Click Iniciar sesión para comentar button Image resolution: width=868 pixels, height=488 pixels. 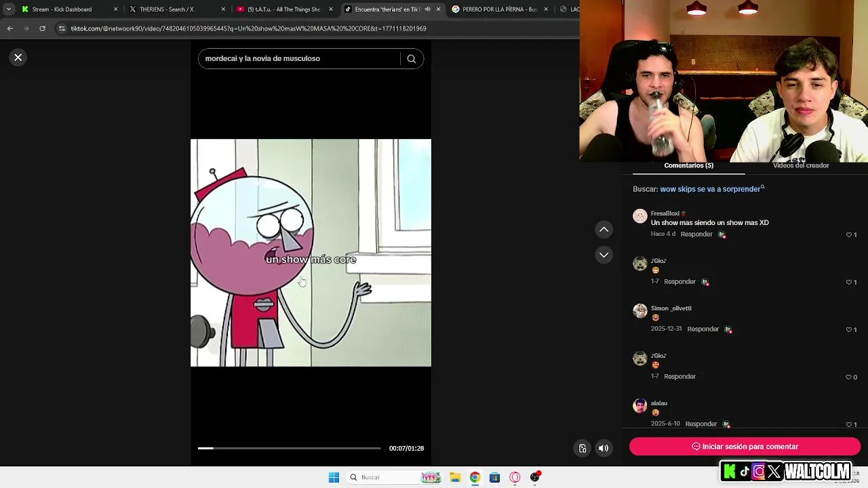pos(745,447)
